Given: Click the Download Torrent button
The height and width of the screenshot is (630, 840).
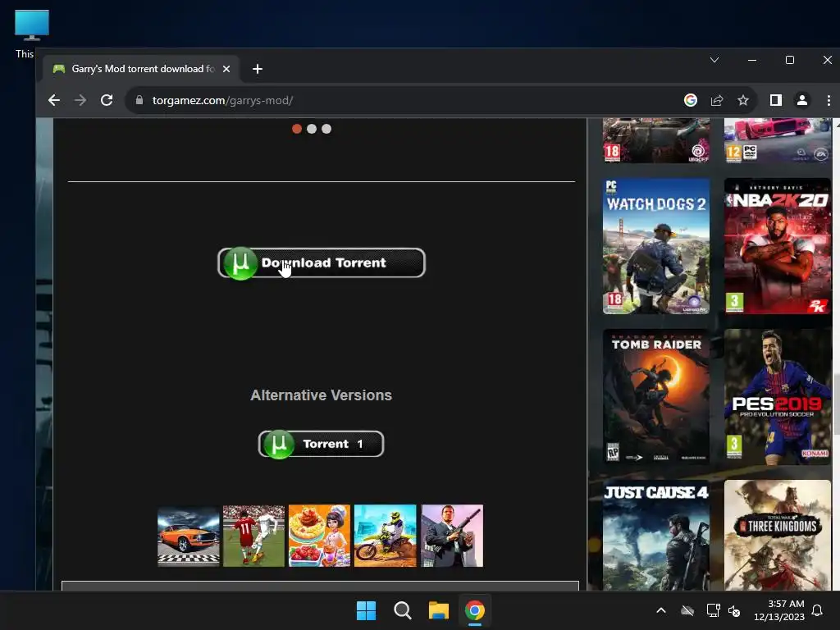Looking at the screenshot, I should pyautogui.click(x=322, y=263).
